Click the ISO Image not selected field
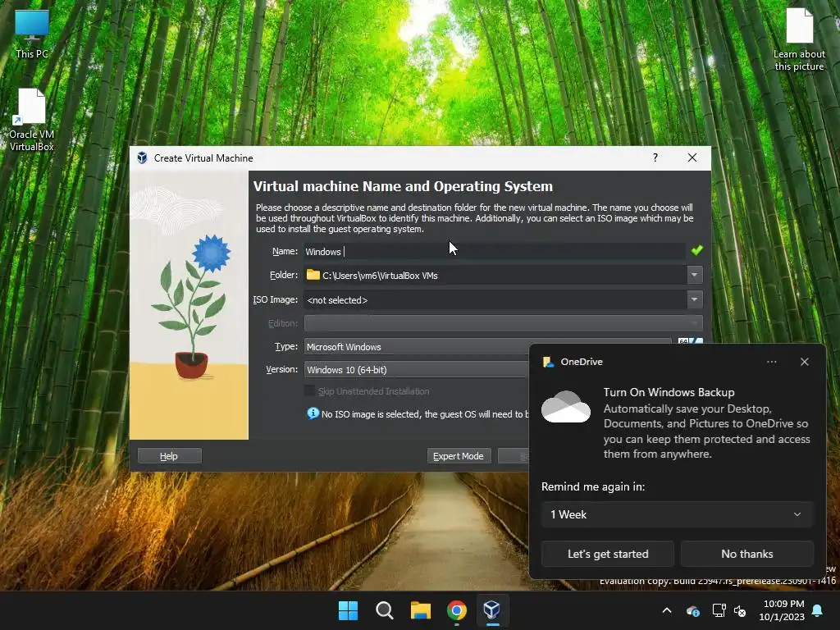The image size is (840, 630). (x=495, y=299)
